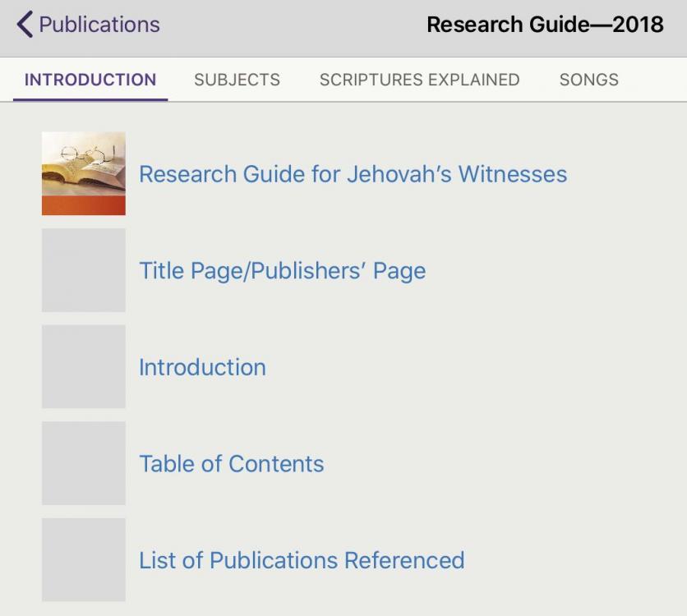The image size is (687, 616).
Task: Switch to the Subjects tab
Action: (x=237, y=80)
